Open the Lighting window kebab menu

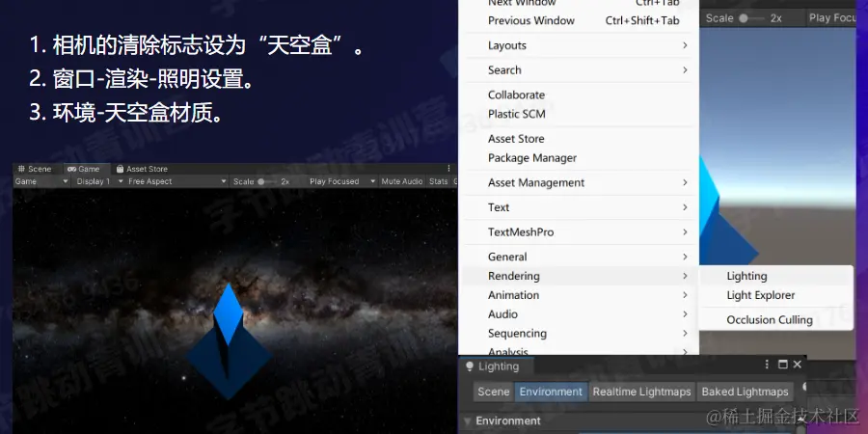[x=768, y=365]
